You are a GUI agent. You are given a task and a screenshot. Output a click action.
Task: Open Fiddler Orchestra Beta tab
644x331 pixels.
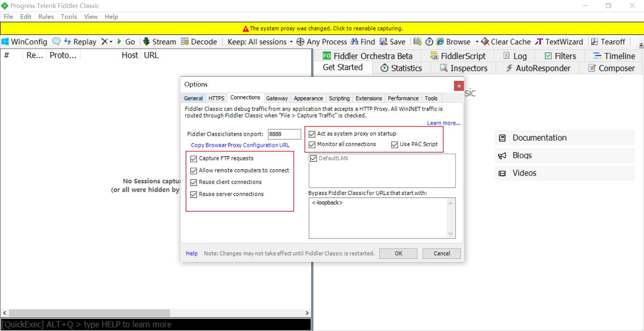point(367,56)
